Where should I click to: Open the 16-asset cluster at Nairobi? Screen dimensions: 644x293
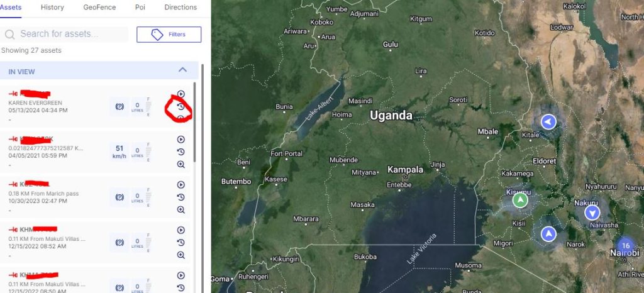pyautogui.click(x=626, y=246)
